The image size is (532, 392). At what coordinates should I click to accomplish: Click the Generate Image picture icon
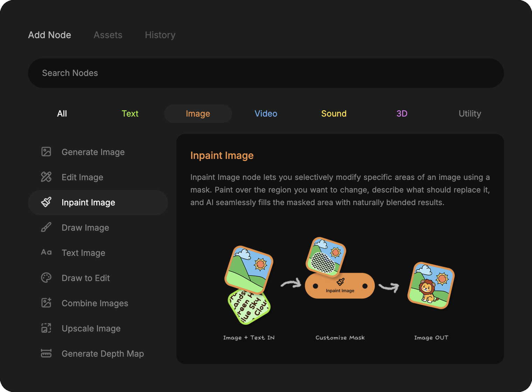coord(46,152)
